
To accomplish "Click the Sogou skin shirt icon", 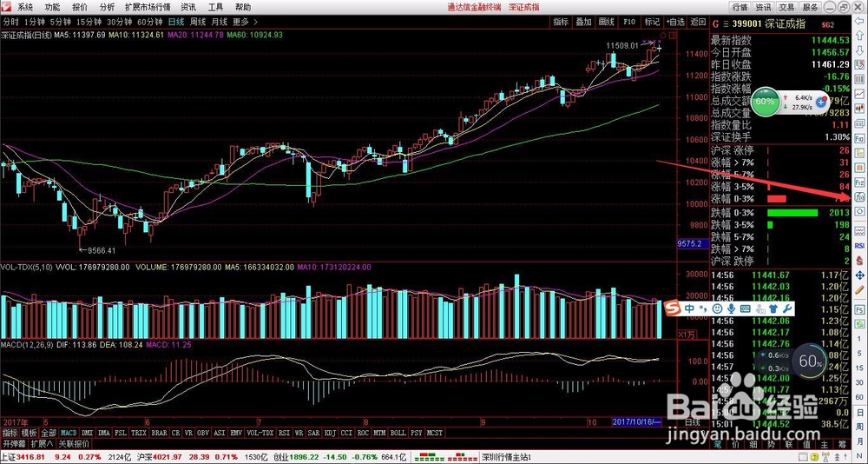I will 773,308.
